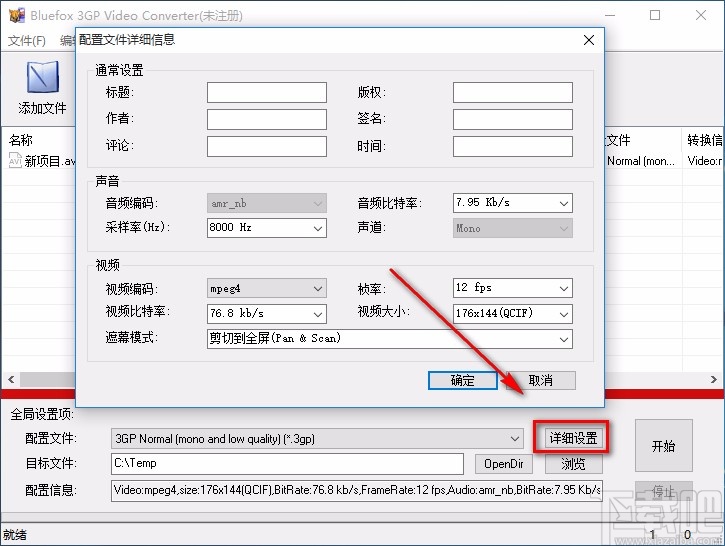Image resolution: width=725 pixels, height=546 pixels.
Task: Click the 评论 input field
Action: [x=267, y=146]
